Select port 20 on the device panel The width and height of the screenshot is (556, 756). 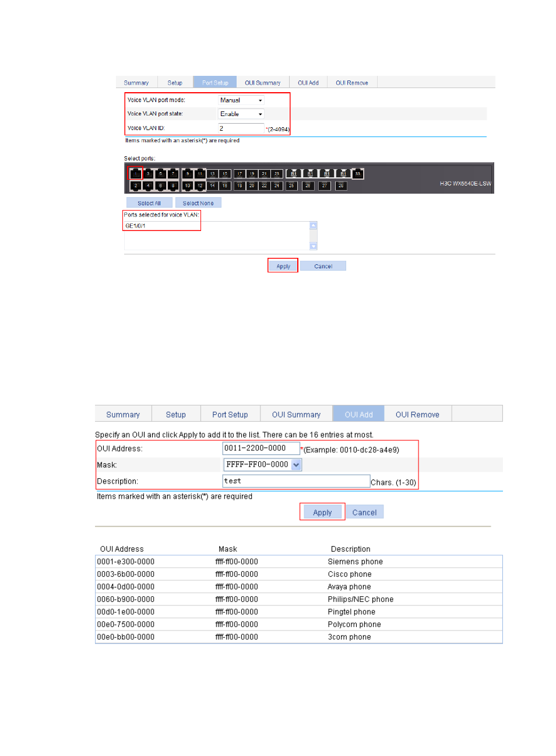coord(252,185)
